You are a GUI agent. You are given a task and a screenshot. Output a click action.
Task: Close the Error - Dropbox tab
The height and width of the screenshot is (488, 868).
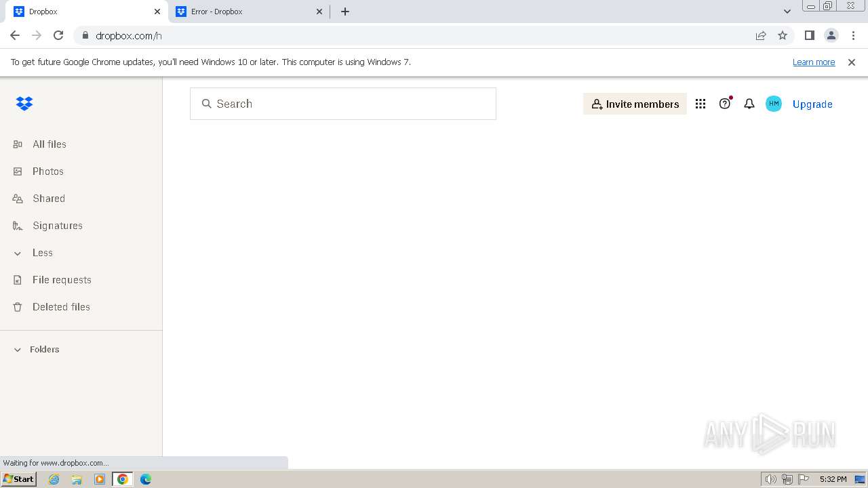319,12
